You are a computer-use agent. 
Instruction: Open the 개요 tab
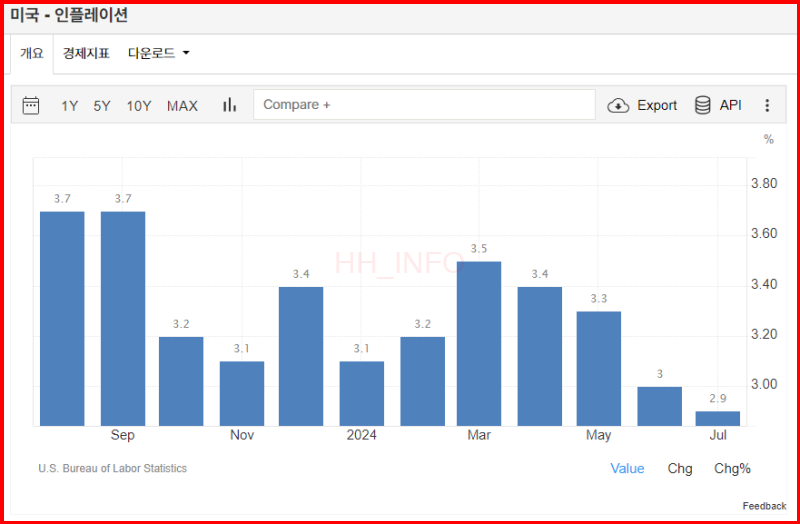(32, 53)
